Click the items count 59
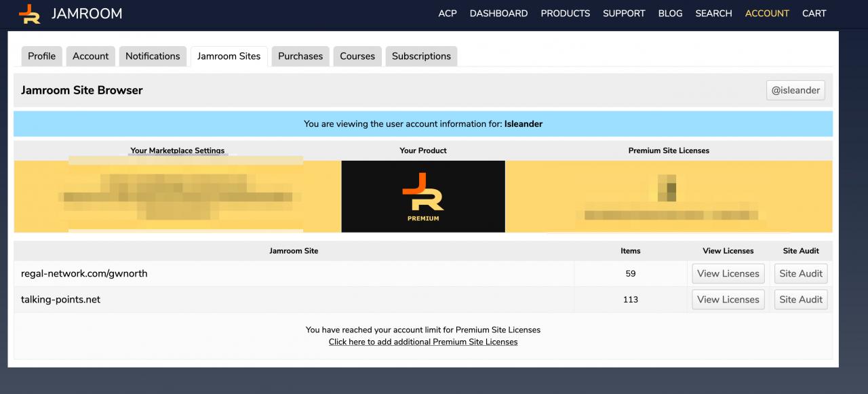Screen dimensions: 868x394 tap(631, 274)
